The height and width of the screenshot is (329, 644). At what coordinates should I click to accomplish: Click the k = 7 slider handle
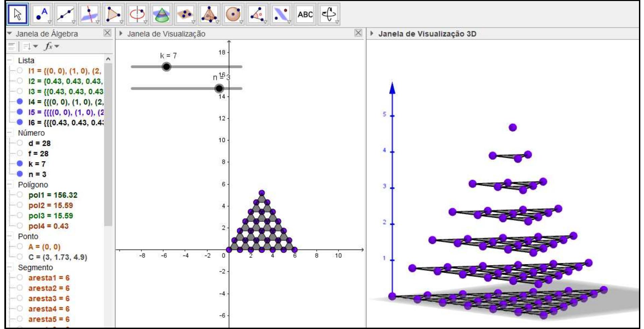[166, 67]
